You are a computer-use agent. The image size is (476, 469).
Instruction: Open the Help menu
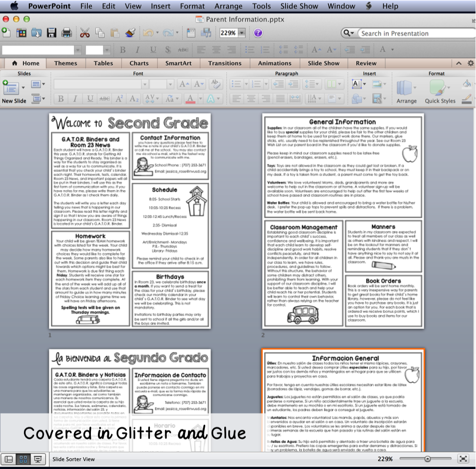390,6
